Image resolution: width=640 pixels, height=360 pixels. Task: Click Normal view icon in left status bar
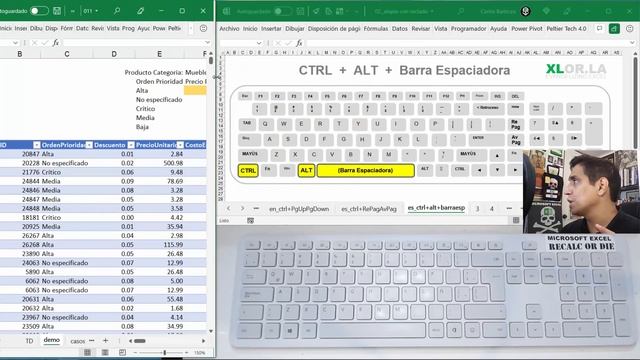(87, 352)
